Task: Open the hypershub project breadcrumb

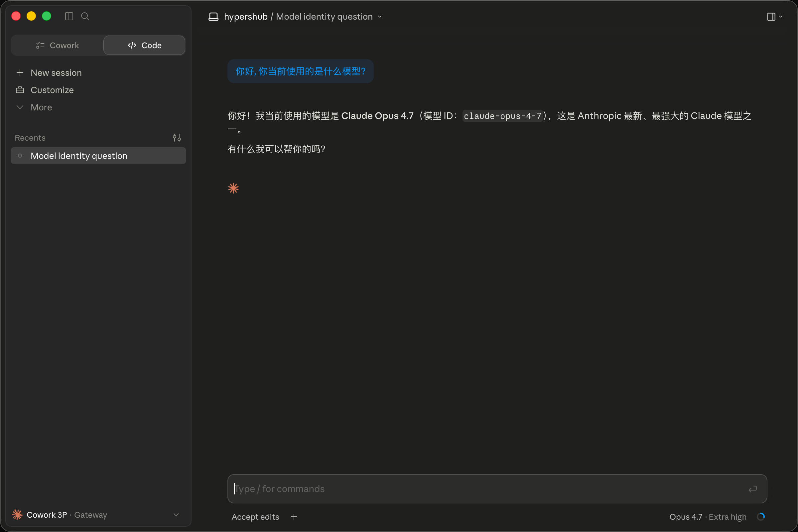Action: (x=246, y=17)
